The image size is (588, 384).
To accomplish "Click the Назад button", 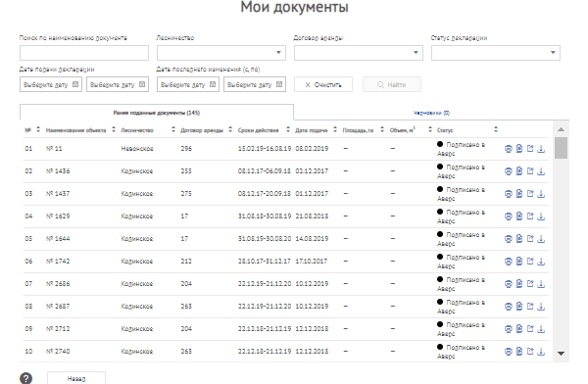I will (x=76, y=378).
